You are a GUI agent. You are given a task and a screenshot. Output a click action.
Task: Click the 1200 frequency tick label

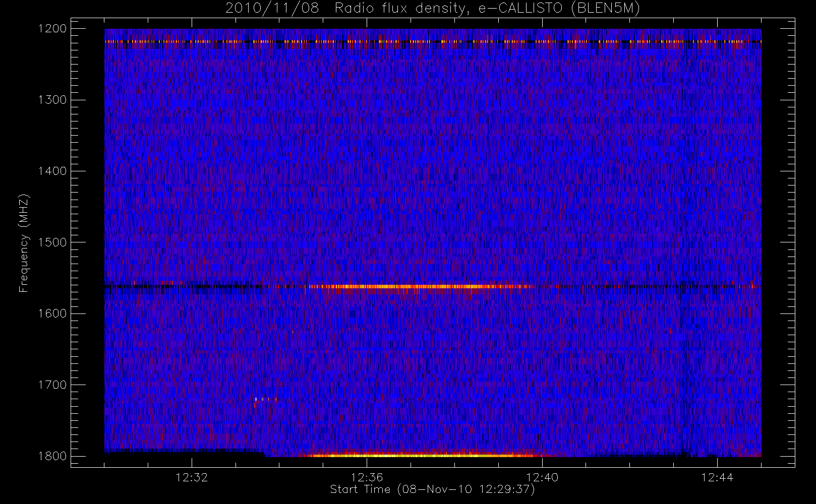[x=52, y=29]
